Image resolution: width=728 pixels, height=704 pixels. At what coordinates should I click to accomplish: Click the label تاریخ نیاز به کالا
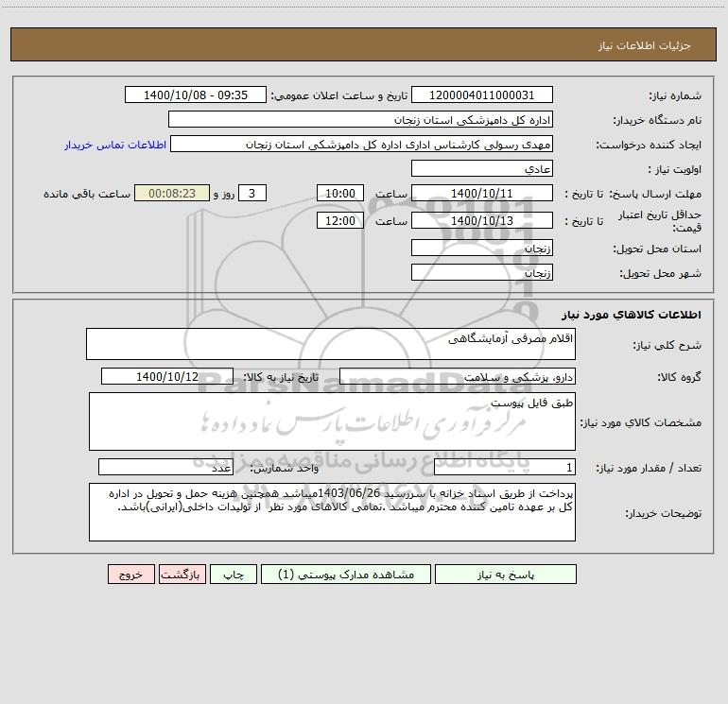point(281,377)
